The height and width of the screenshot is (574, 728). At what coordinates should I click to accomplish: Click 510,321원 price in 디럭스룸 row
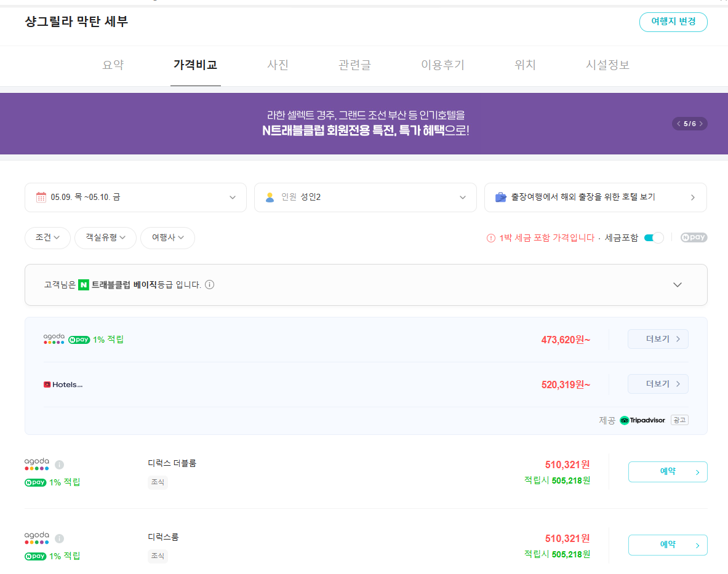pyautogui.click(x=567, y=538)
